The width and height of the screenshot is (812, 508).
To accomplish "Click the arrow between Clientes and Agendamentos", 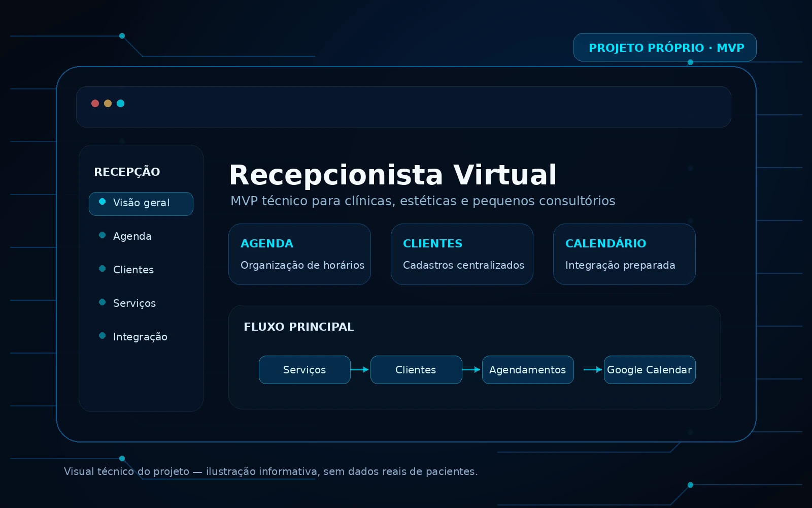I will click(471, 370).
